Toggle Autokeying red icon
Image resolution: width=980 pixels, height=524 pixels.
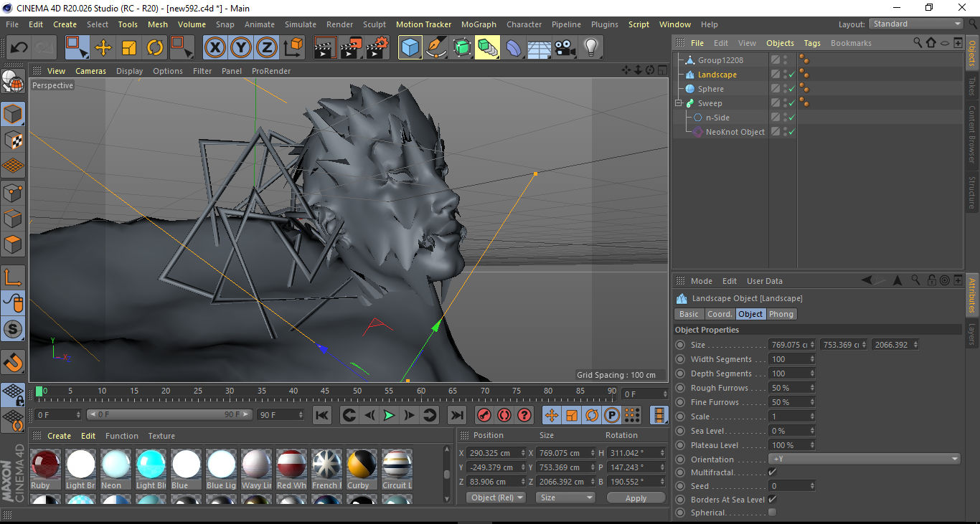point(504,415)
